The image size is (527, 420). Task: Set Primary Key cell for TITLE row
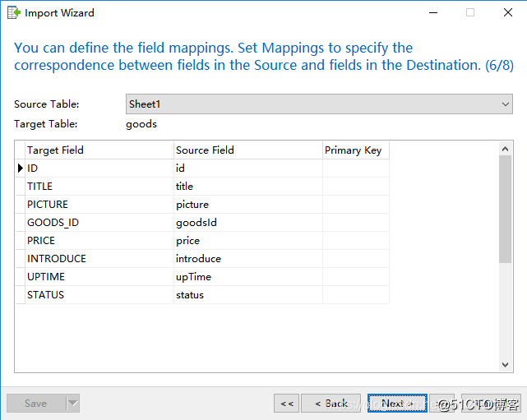pos(356,187)
